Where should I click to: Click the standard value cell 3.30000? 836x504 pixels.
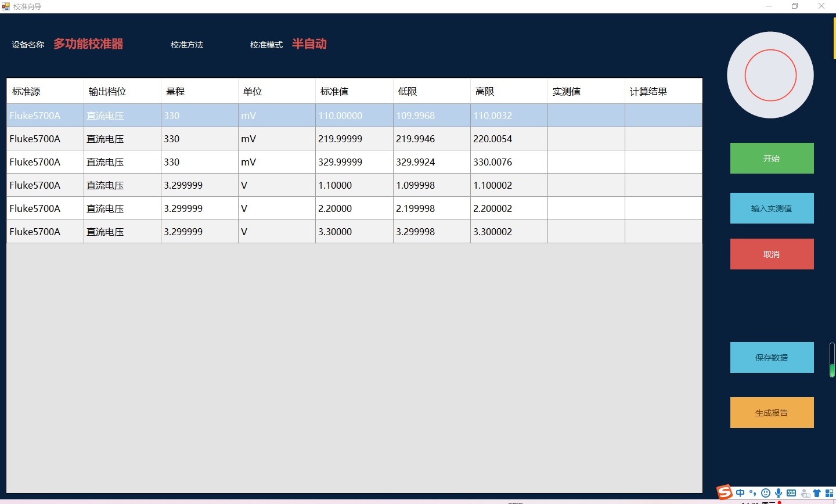coord(354,232)
